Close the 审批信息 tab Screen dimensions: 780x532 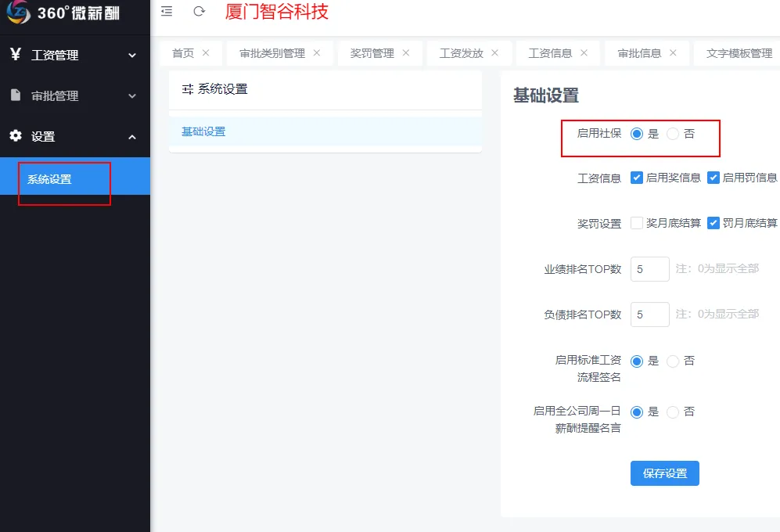[x=673, y=53]
